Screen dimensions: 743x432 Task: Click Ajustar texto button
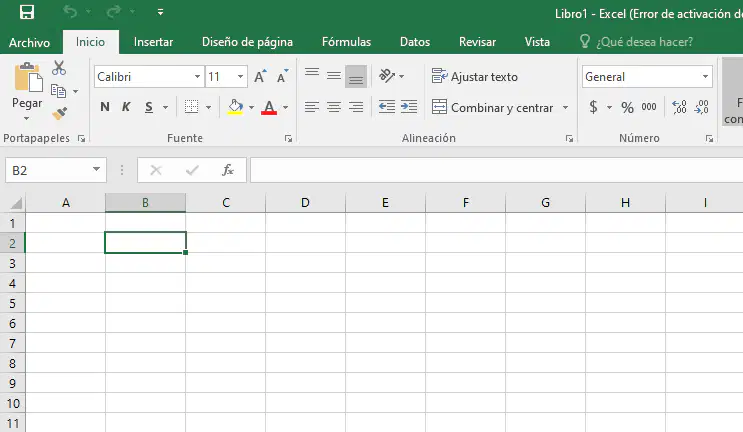pyautogui.click(x=474, y=77)
